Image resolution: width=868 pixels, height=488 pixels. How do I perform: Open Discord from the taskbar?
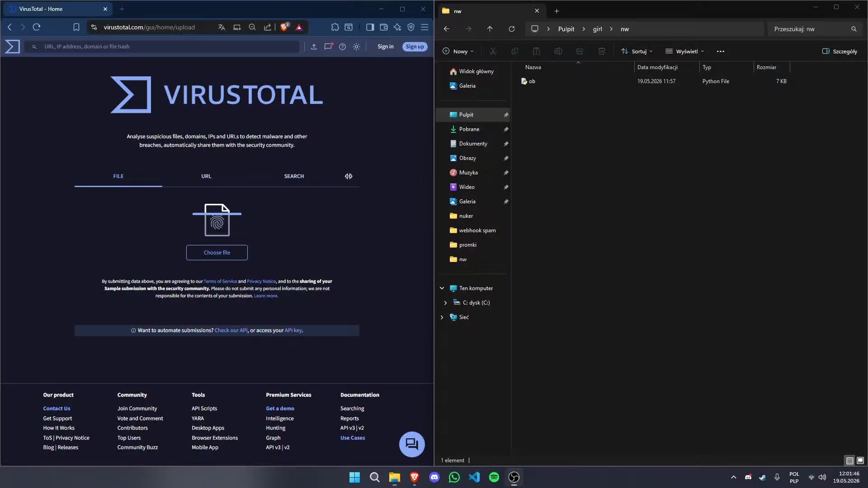pyautogui.click(x=434, y=477)
